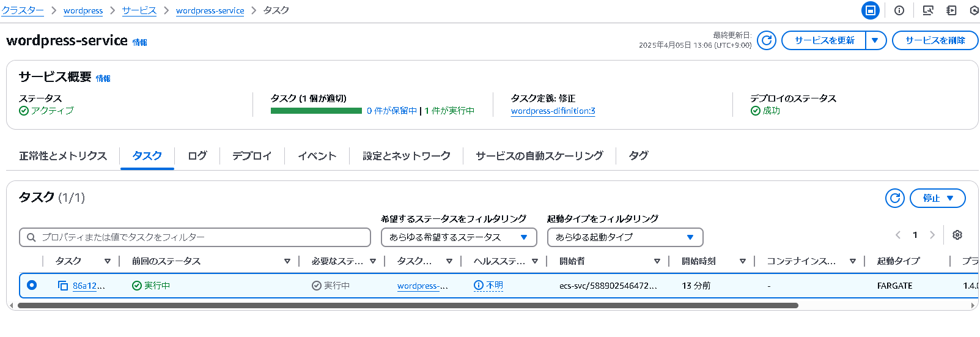Click 情報 link beside wordpress-service title

click(x=140, y=42)
